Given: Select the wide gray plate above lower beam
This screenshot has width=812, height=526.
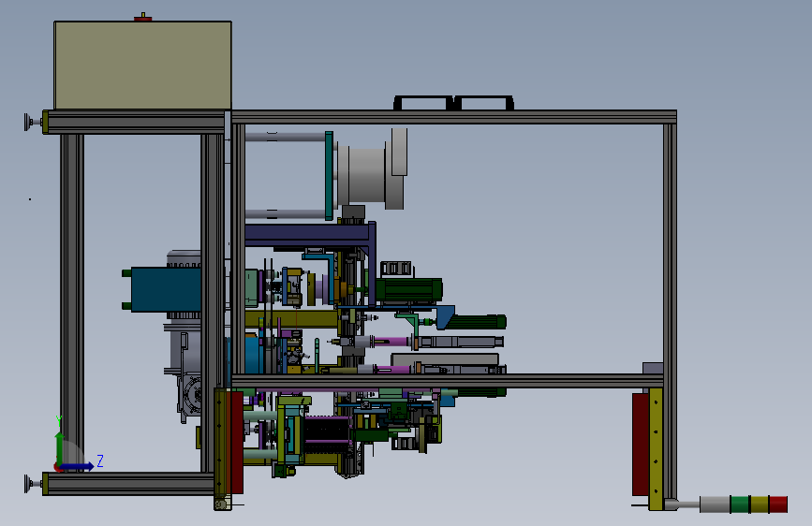Looking at the screenshot, I should coord(445,359).
